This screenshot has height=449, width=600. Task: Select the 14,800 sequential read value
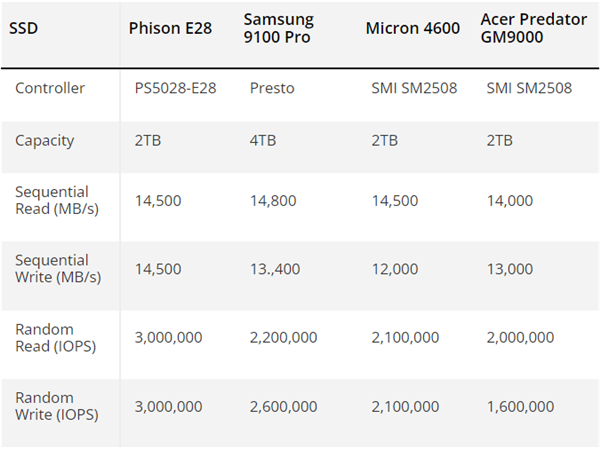pyautogui.click(x=273, y=200)
